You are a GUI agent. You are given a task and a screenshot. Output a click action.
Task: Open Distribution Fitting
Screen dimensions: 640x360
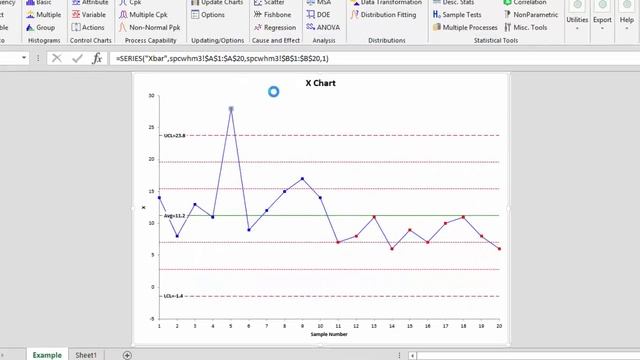[383, 15]
